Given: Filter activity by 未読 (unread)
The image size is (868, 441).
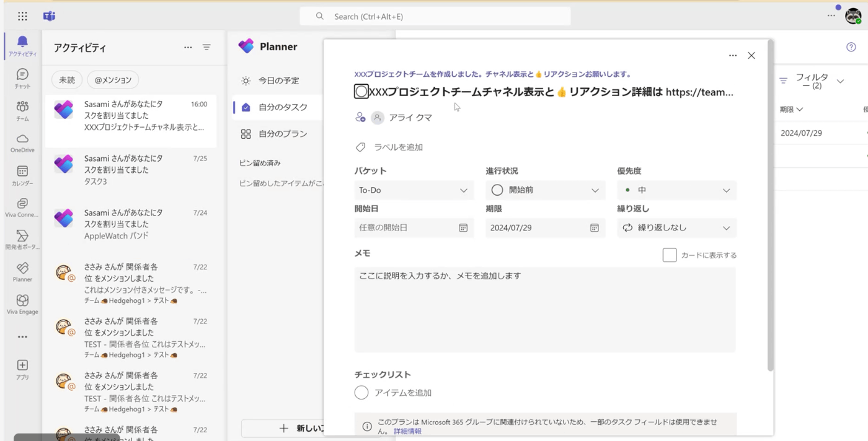Looking at the screenshot, I should (67, 80).
